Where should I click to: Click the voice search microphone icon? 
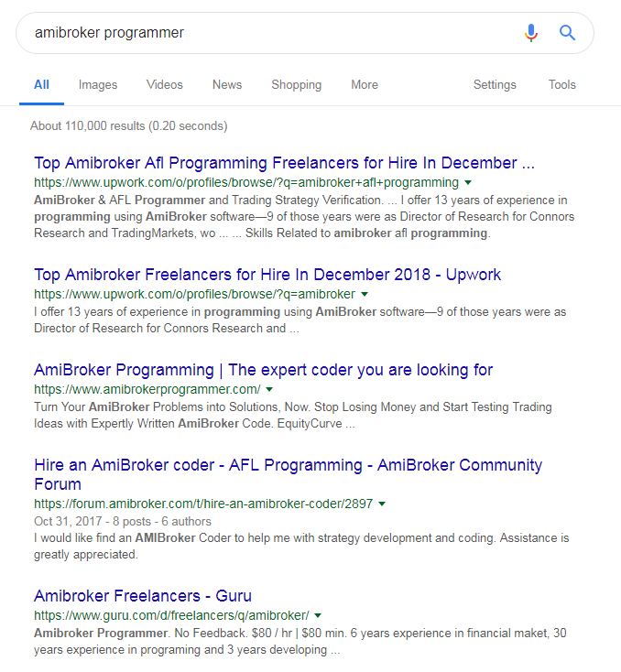531,33
